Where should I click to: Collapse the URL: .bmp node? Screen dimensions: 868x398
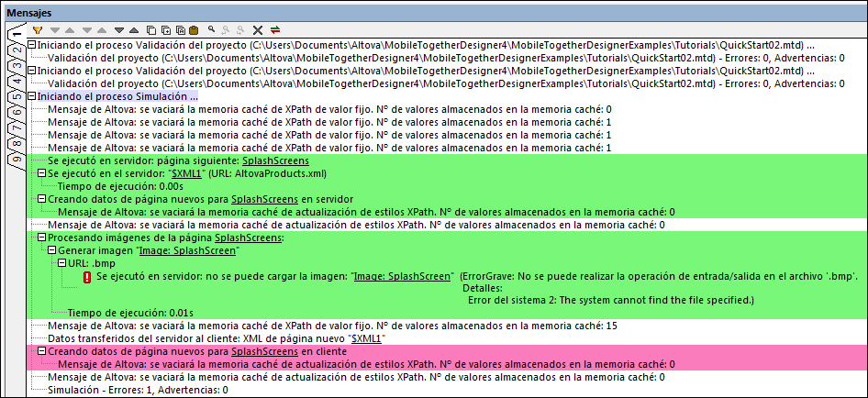61,263
